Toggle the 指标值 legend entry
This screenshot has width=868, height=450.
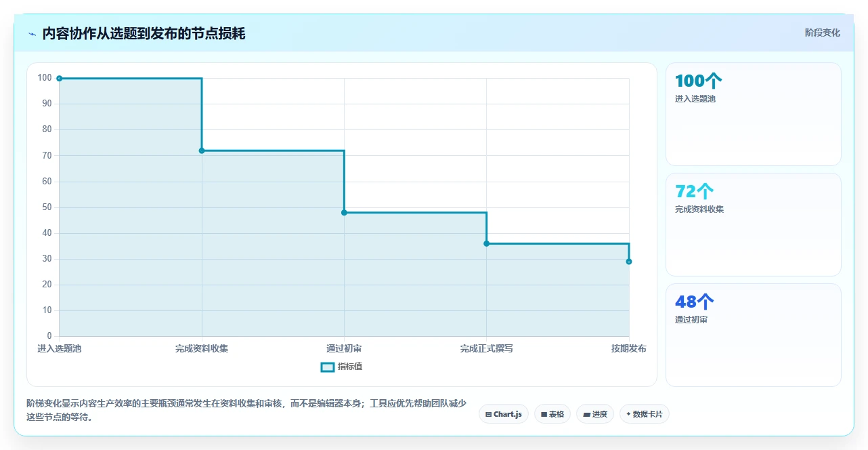342,367
